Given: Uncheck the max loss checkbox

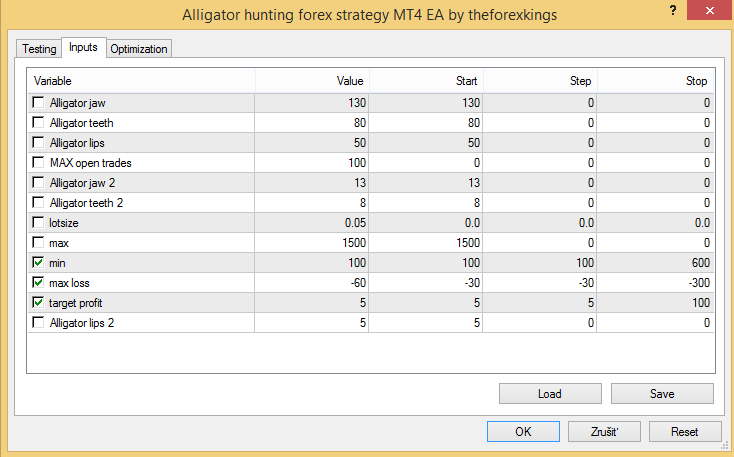Looking at the screenshot, I should point(38,282).
